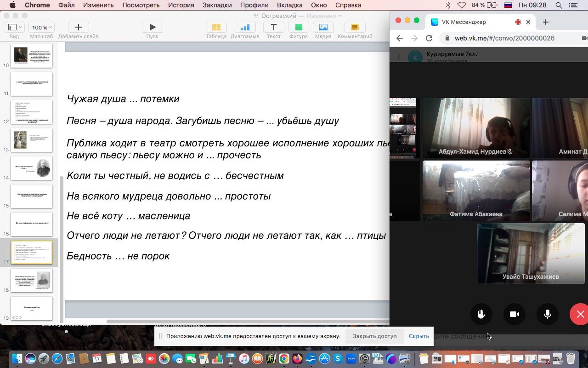Toggle the microphone in VK call
This screenshot has height=368, width=588.
[547, 314]
